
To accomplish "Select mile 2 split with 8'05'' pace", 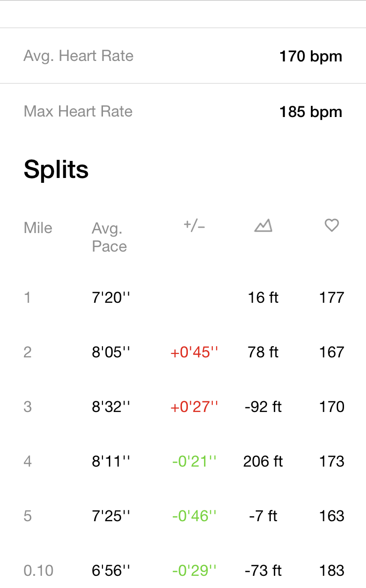I will tap(183, 352).
